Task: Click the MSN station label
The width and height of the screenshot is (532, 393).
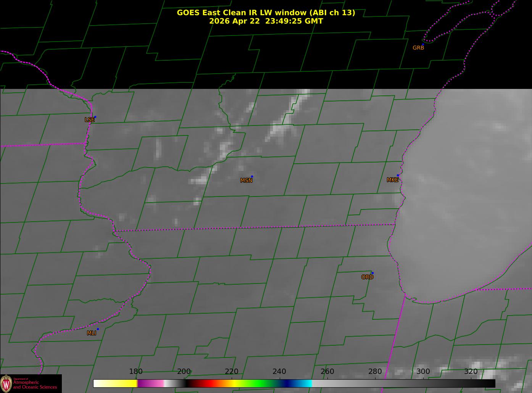Action: click(x=246, y=180)
